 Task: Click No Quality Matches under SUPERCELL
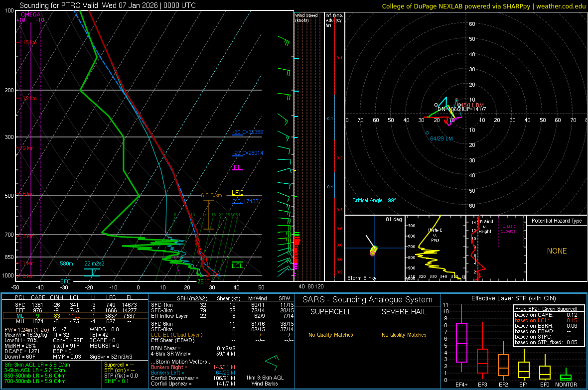(331, 335)
